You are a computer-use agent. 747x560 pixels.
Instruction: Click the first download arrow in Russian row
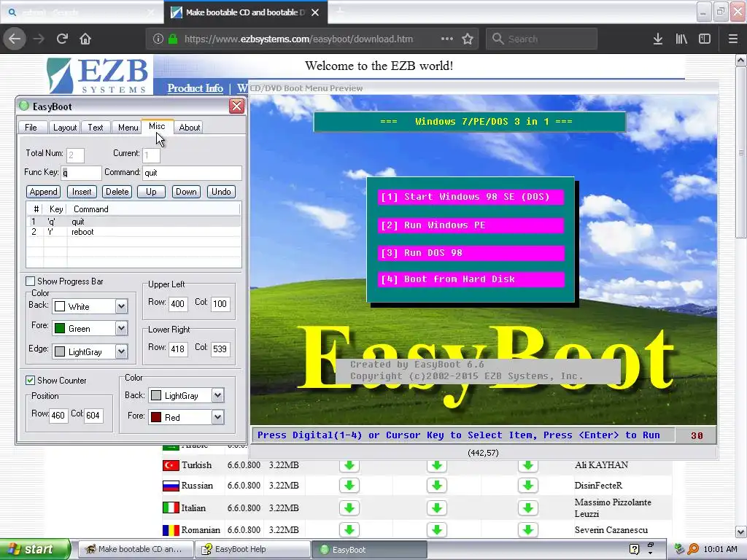[x=349, y=485]
